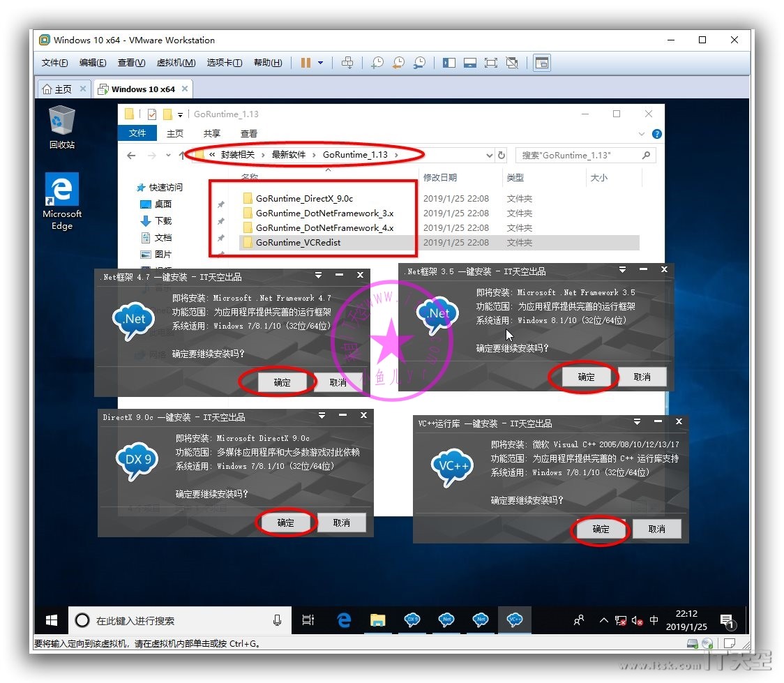Click the console view toolbar icon
The image size is (784, 683).
coord(542,63)
